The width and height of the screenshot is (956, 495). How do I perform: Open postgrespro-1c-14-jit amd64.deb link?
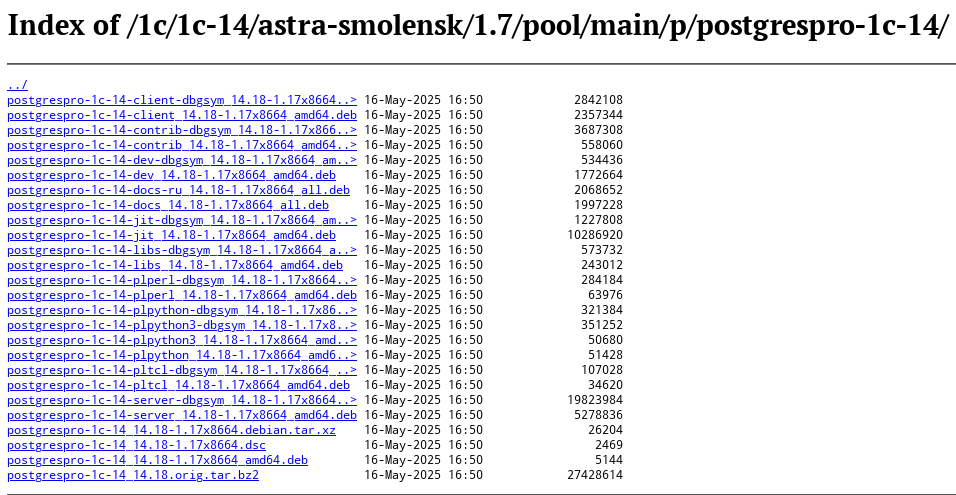171,235
